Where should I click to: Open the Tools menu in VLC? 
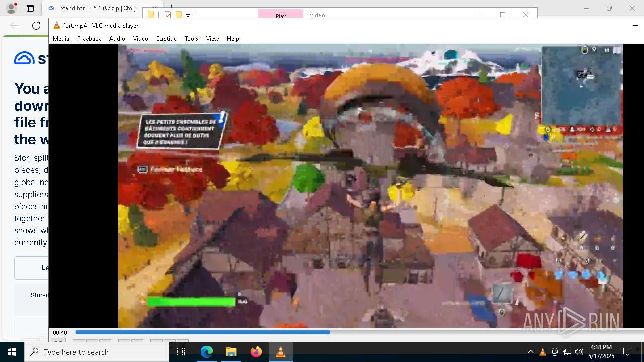pyautogui.click(x=191, y=39)
